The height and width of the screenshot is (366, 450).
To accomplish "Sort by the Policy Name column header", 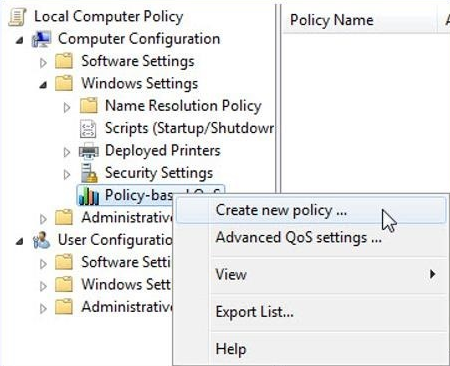I will click(x=359, y=20).
